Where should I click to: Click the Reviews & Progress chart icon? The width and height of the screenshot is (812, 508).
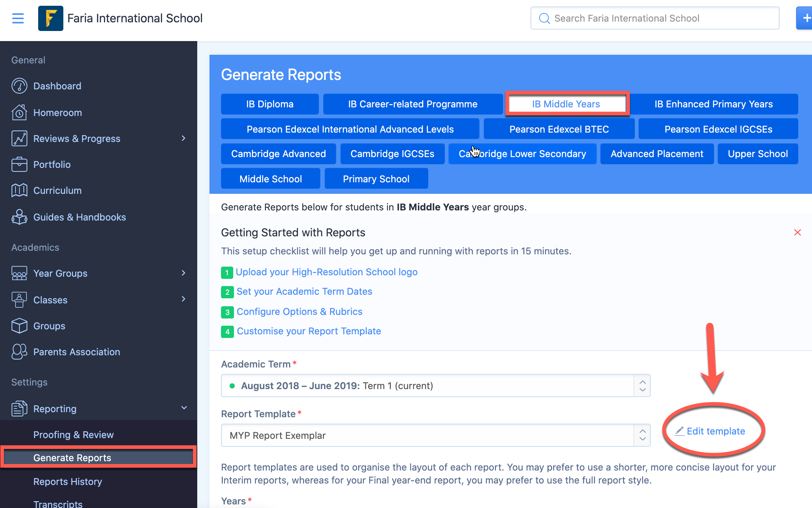point(19,138)
